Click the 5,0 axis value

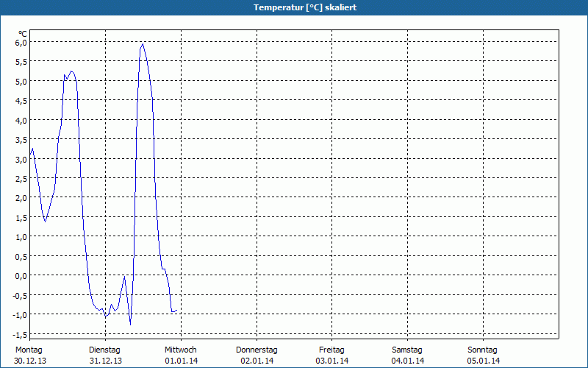pyautogui.click(x=21, y=82)
